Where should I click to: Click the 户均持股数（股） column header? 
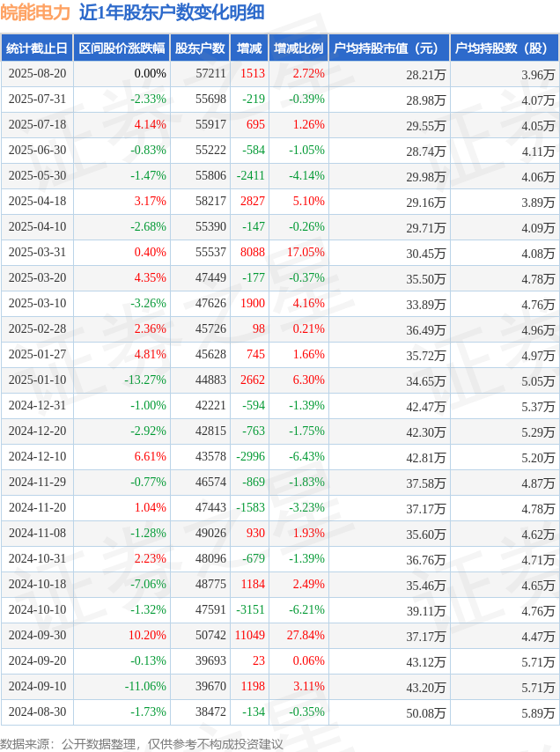tap(505, 48)
